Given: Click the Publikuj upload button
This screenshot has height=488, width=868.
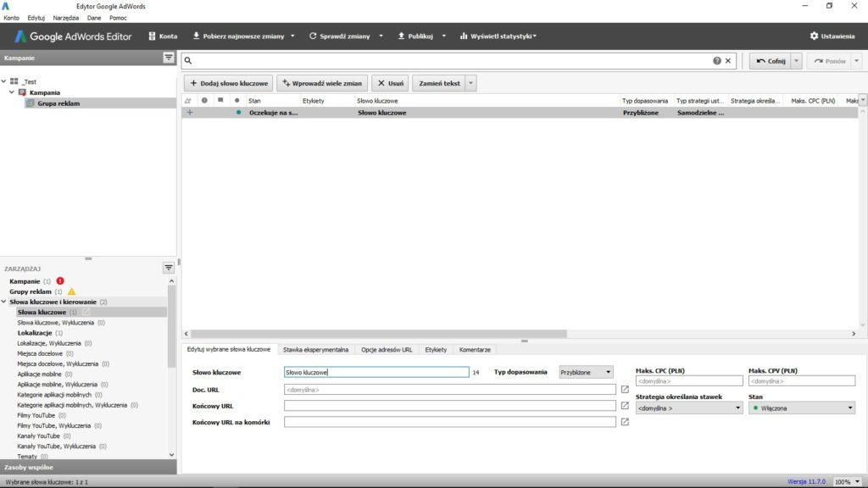Looking at the screenshot, I should (415, 36).
